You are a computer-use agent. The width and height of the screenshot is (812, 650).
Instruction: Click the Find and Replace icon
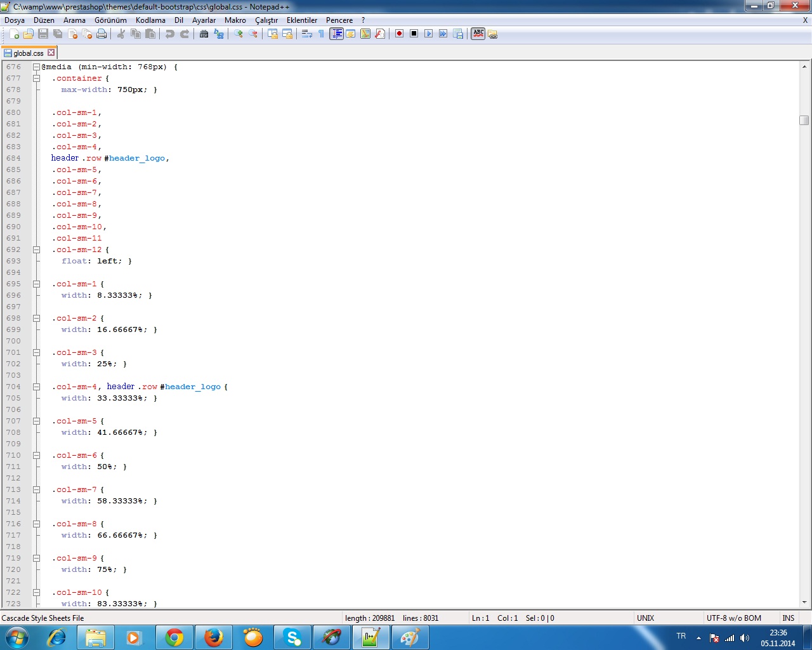(219, 34)
